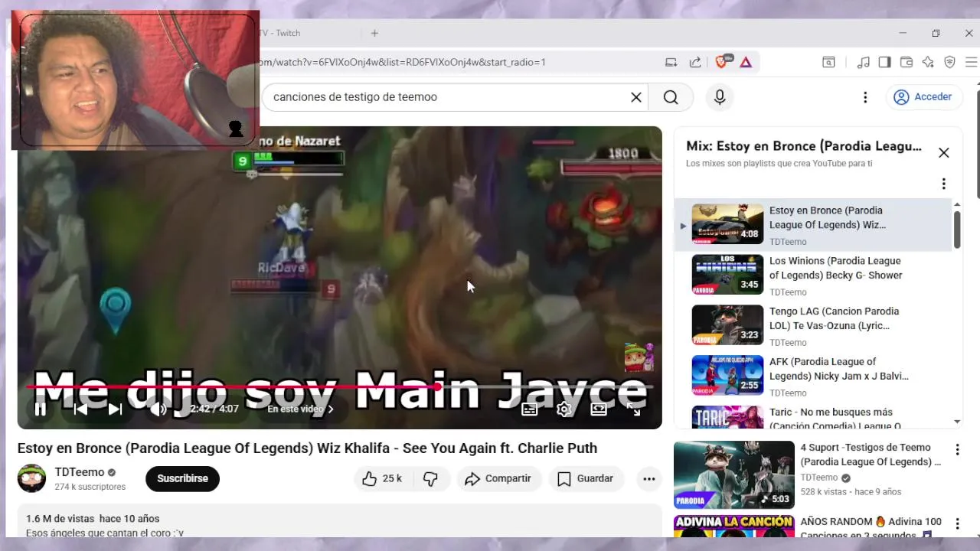Clear the YouTube search box
Screen dimensions: 980x551
[636, 97]
